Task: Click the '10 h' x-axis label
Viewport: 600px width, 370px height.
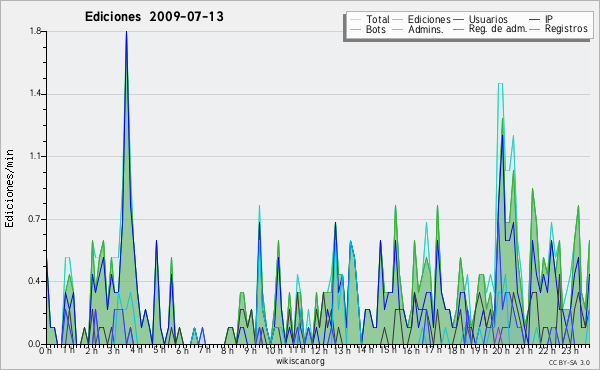Action: (274, 350)
